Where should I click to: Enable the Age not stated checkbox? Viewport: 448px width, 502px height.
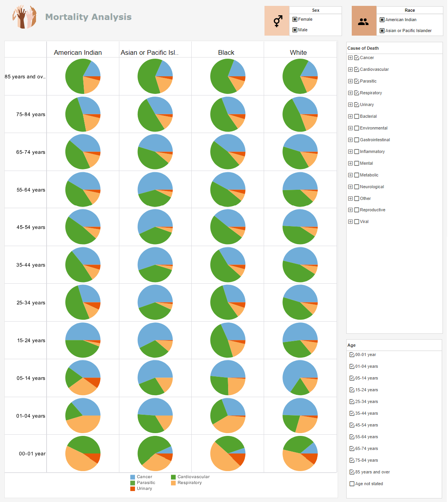pos(351,484)
